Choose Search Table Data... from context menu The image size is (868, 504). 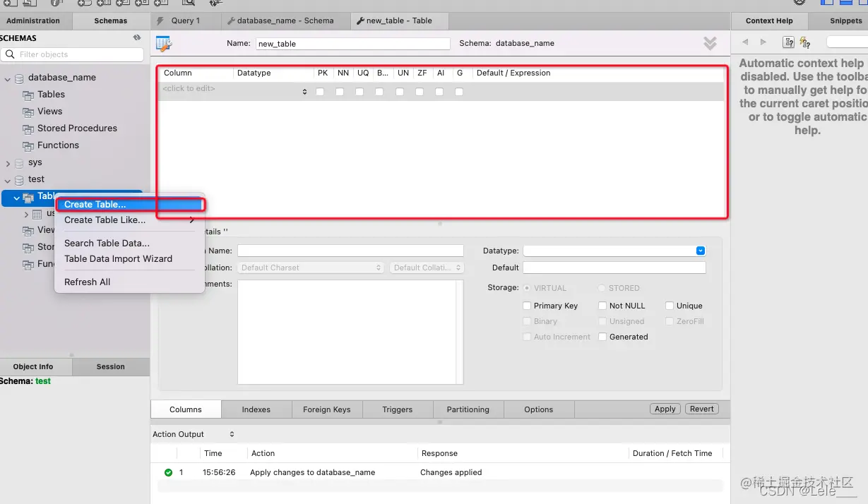(130, 243)
